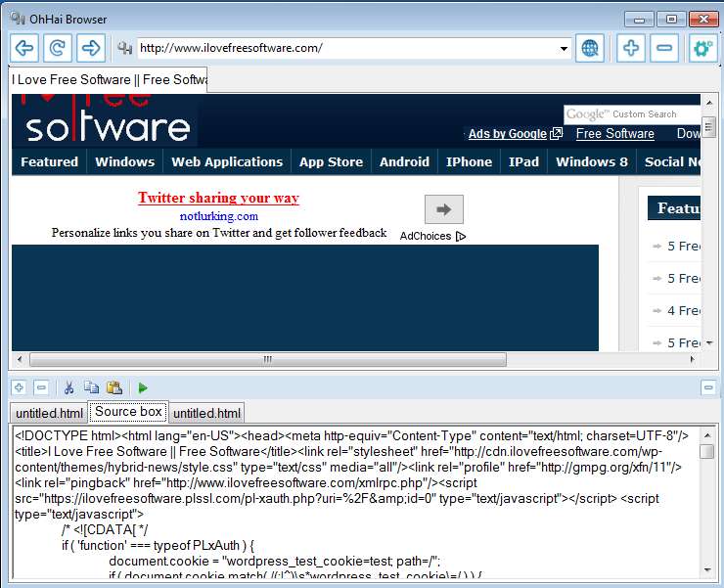Open the Windows category menu

point(124,161)
